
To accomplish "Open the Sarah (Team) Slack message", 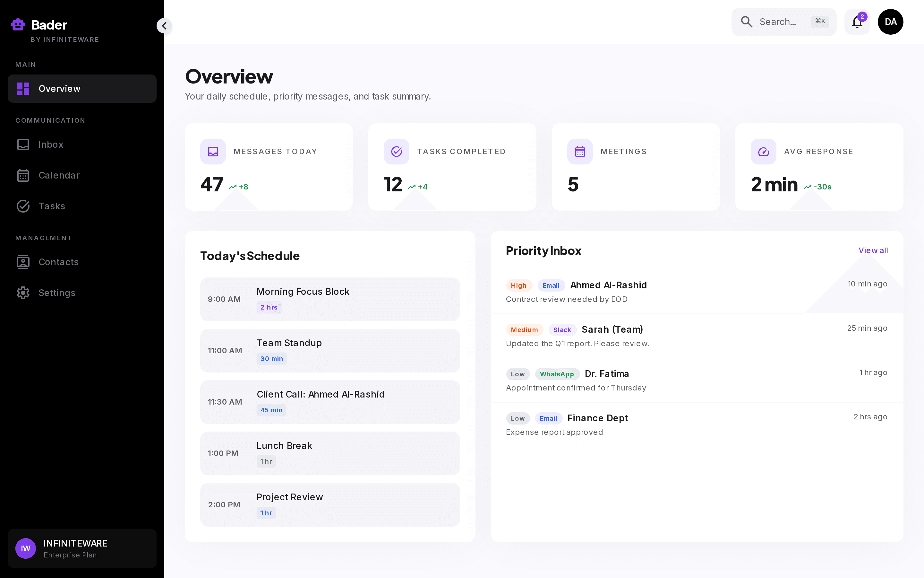I will [697, 336].
